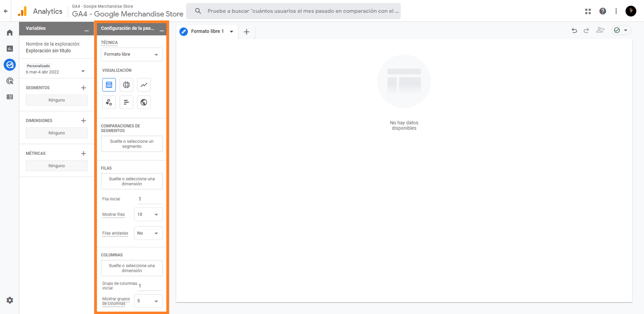Open Reports from the sidebar bar-chart icon
Screen dimensions: 644x314
[10, 49]
